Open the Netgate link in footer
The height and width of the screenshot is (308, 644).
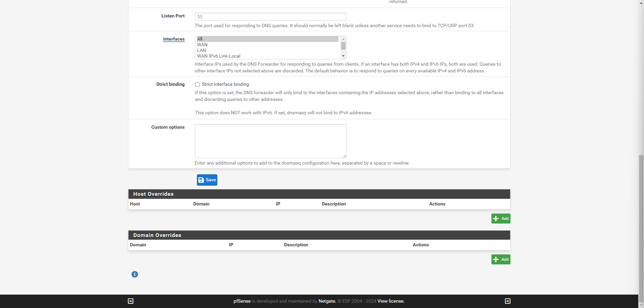coord(327,301)
